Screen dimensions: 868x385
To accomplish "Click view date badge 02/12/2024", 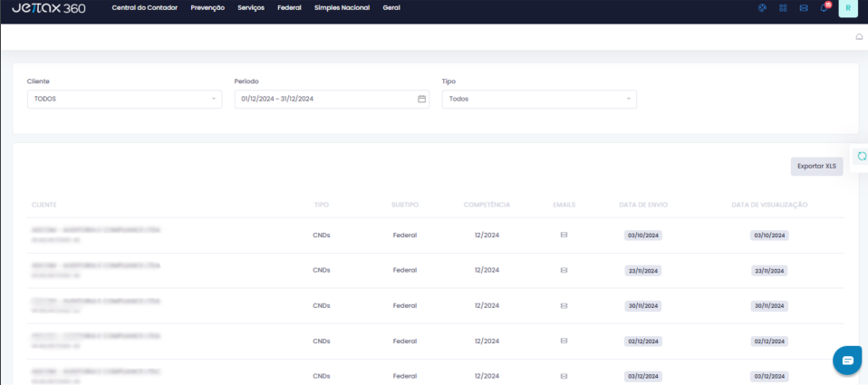I will tap(769, 342).
